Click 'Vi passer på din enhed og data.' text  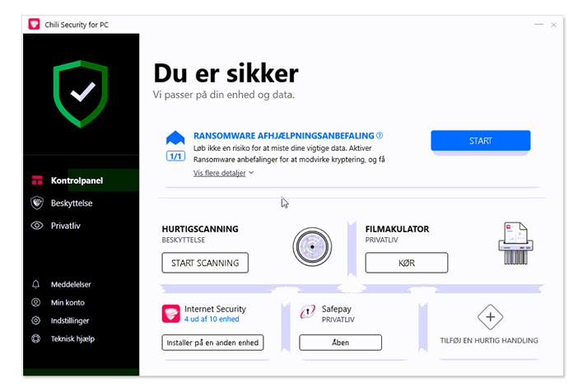tap(223, 95)
